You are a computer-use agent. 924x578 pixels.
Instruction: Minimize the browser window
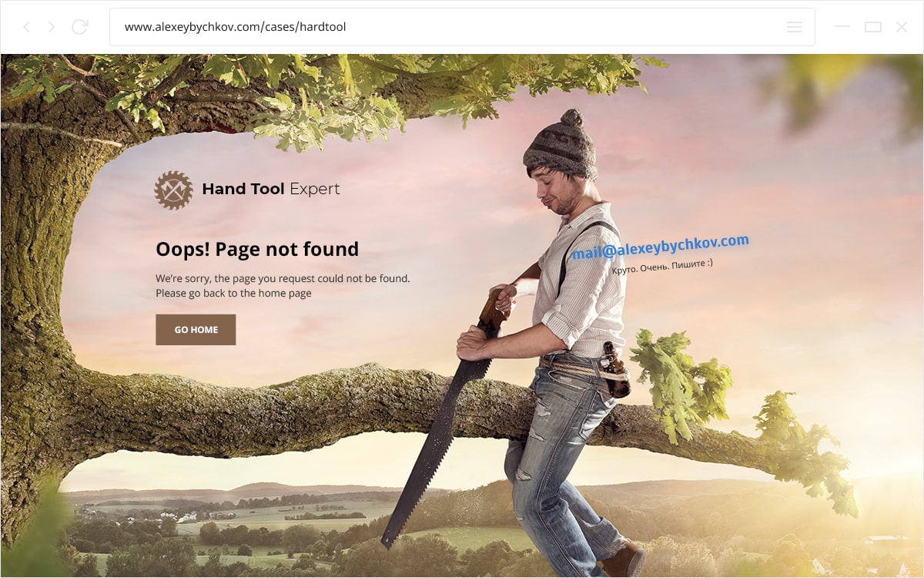pos(842,27)
